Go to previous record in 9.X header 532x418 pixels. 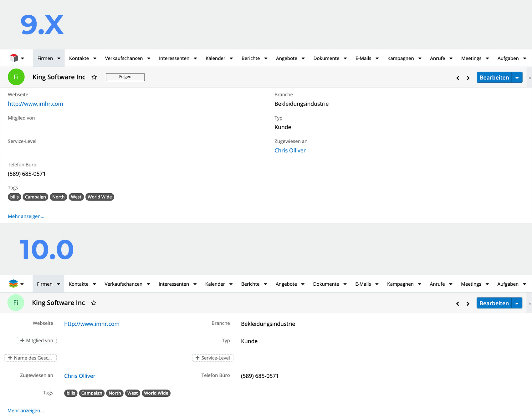point(458,78)
